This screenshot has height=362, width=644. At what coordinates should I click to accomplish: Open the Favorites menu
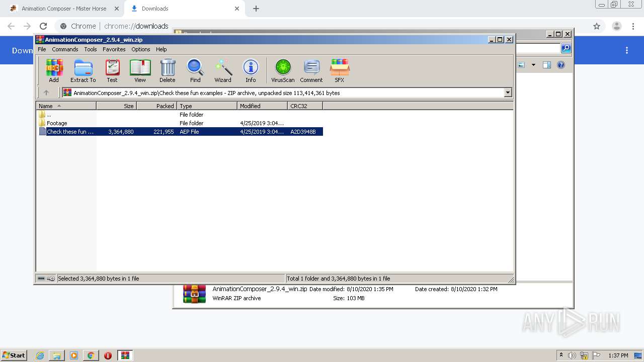click(x=114, y=49)
